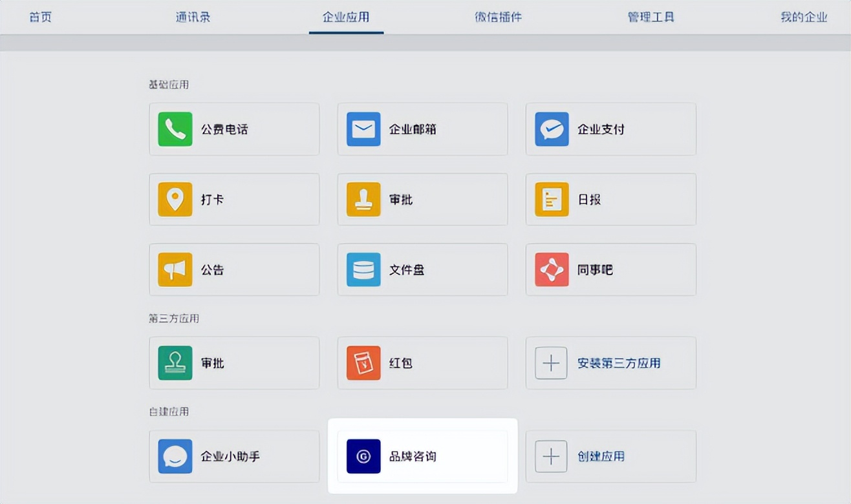Open the 审批 (approval) basic app
Viewport: 851px width, 504px height.
(422, 199)
